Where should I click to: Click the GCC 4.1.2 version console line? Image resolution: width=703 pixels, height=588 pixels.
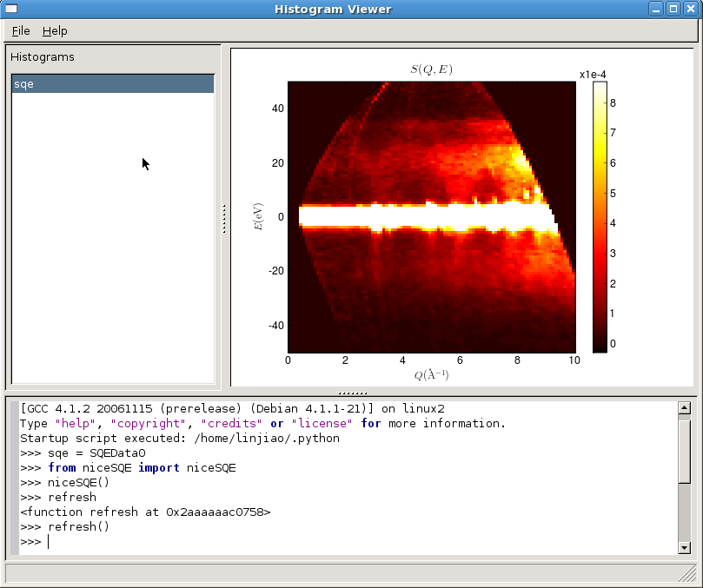232,409
